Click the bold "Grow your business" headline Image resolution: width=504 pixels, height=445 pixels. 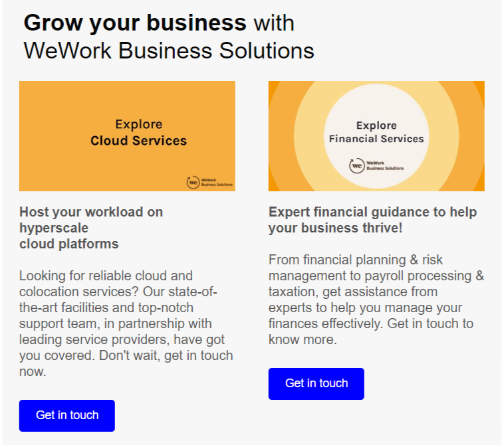135,23
